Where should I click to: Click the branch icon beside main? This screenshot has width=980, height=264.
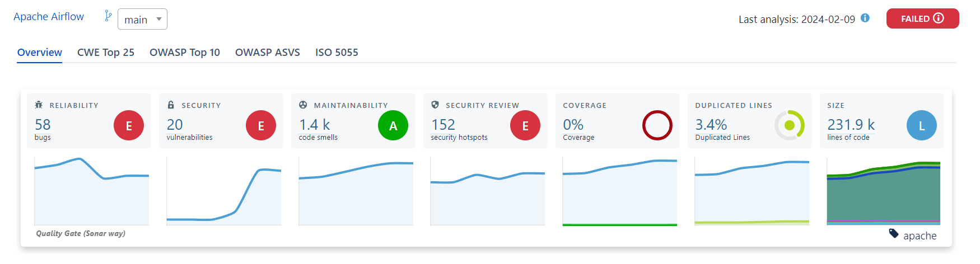pyautogui.click(x=108, y=16)
